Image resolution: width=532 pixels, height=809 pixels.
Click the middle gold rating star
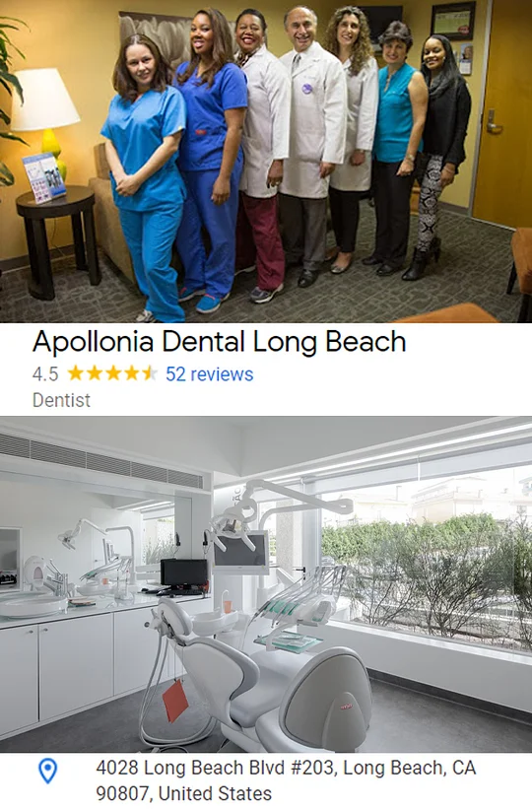pyautogui.click(x=113, y=372)
